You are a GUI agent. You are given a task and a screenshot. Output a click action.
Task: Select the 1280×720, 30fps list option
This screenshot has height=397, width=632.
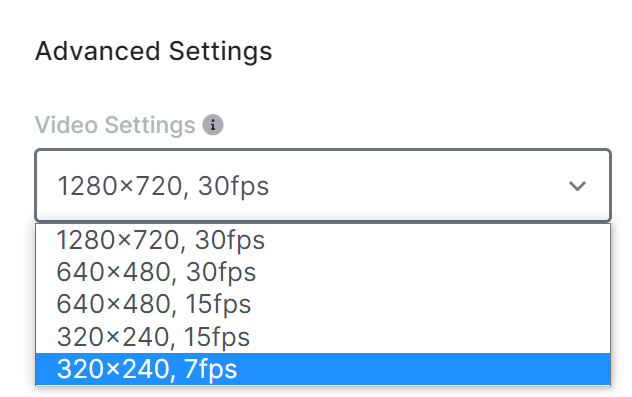[x=323, y=240]
